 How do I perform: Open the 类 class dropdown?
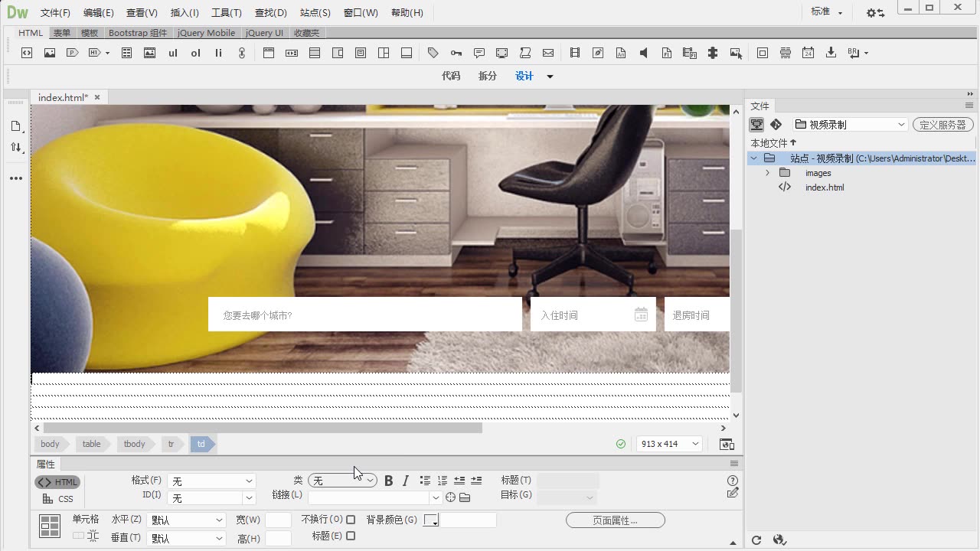point(342,481)
